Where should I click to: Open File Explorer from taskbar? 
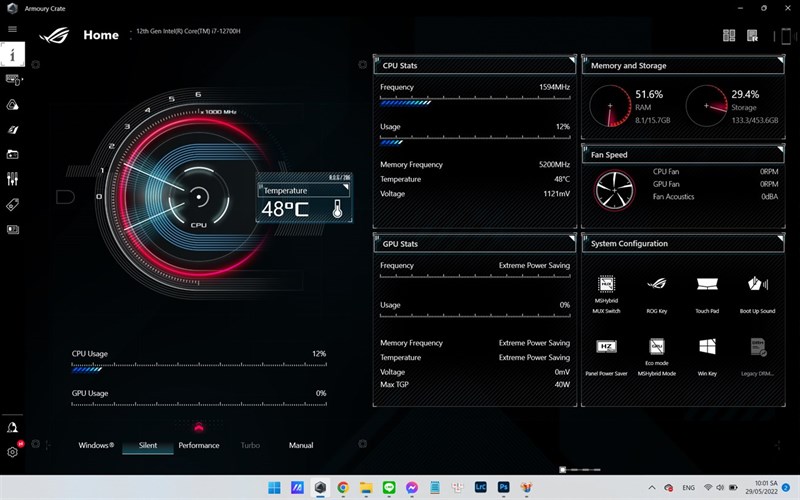point(366,488)
